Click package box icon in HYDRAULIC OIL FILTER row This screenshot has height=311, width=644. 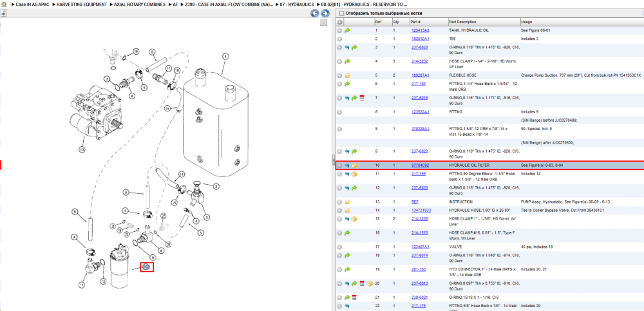(x=354, y=165)
